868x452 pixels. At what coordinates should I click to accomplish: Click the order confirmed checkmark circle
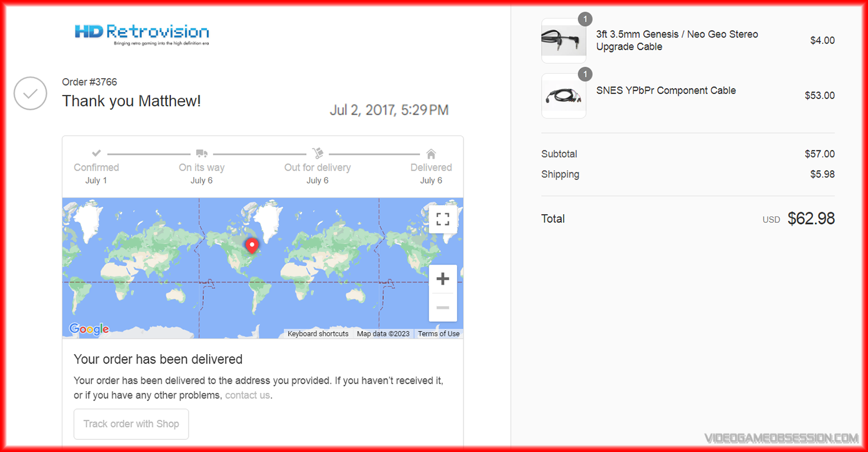[30, 93]
